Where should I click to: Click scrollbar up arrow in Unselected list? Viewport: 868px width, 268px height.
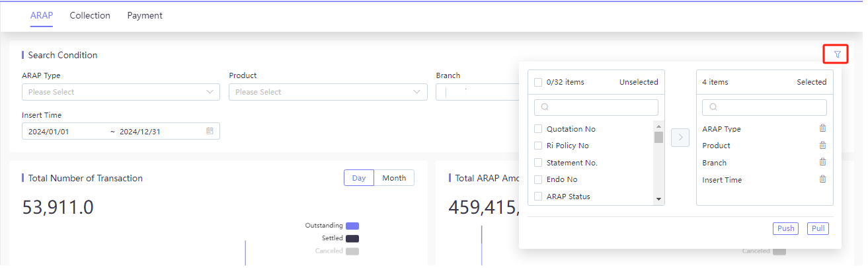(x=658, y=126)
